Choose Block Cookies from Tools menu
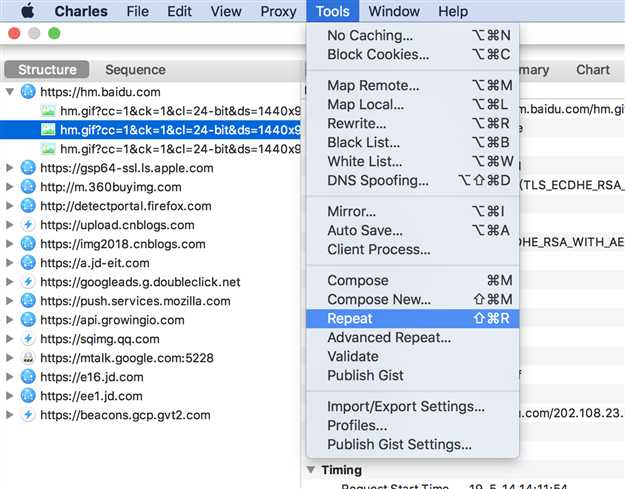Viewport: 625px width, 489px height. click(x=413, y=54)
